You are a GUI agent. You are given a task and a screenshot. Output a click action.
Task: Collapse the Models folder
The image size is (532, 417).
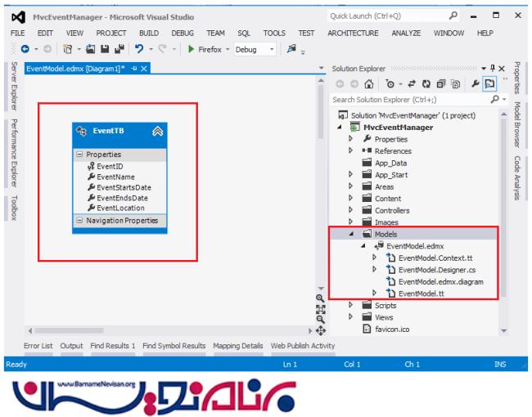[x=351, y=234]
